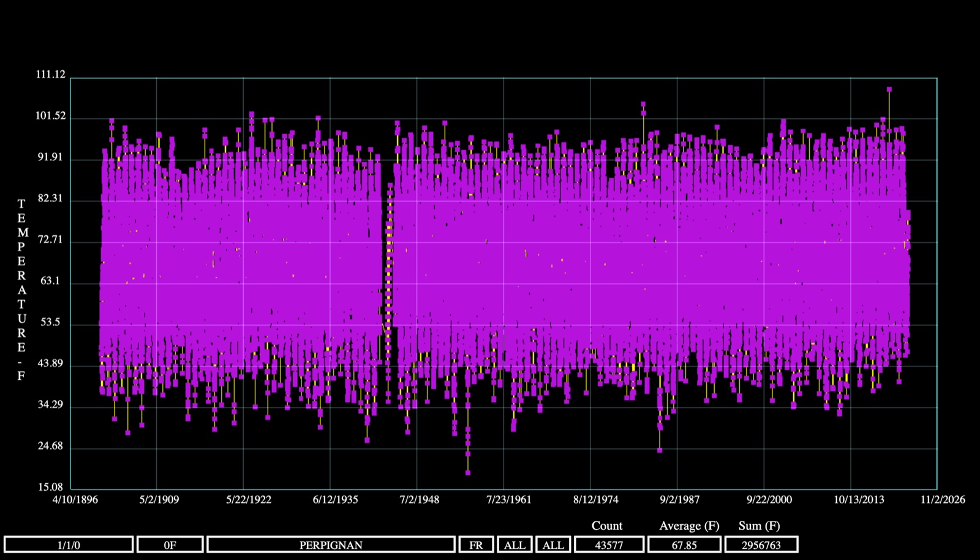Click the Average value 67.85
The width and height of the screenshot is (980, 560).
click(x=684, y=545)
